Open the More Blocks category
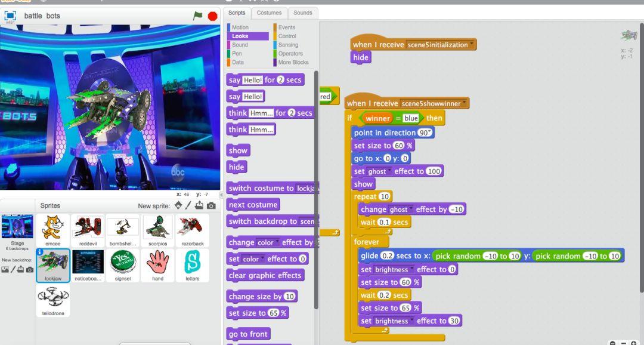The width and height of the screenshot is (644, 345). tap(293, 63)
